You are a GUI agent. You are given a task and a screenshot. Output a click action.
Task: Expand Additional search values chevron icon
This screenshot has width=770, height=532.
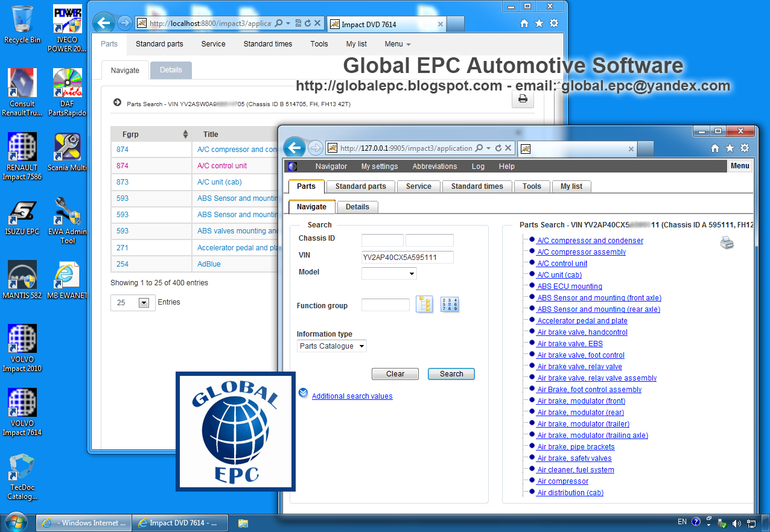(x=303, y=393)
